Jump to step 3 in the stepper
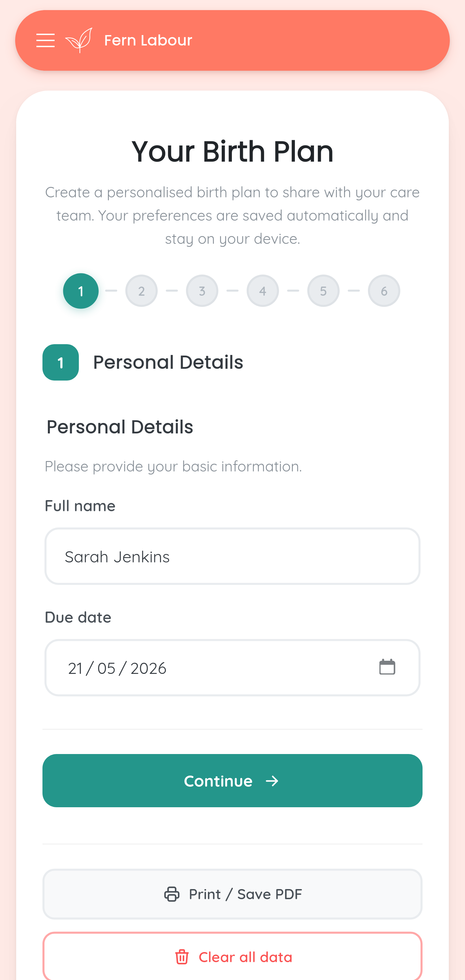Screen dimensions: 465x980 [x=202, y=291]
